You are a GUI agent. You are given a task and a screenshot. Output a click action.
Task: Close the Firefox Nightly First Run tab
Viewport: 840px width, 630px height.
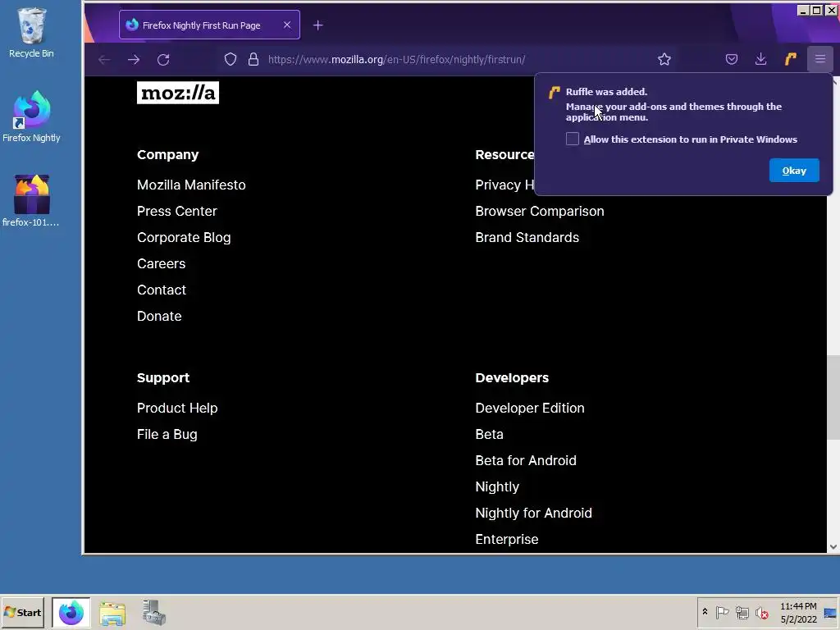(287, 25)
